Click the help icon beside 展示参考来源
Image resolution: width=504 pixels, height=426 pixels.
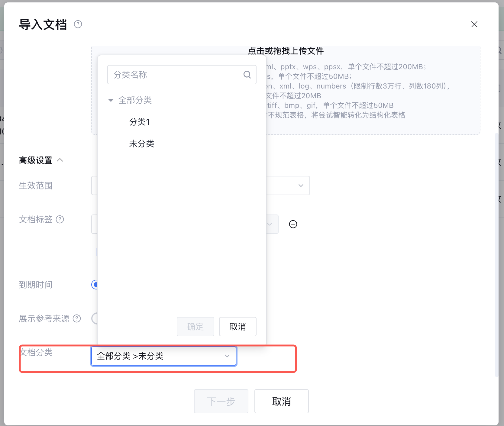tap(77, 318)
